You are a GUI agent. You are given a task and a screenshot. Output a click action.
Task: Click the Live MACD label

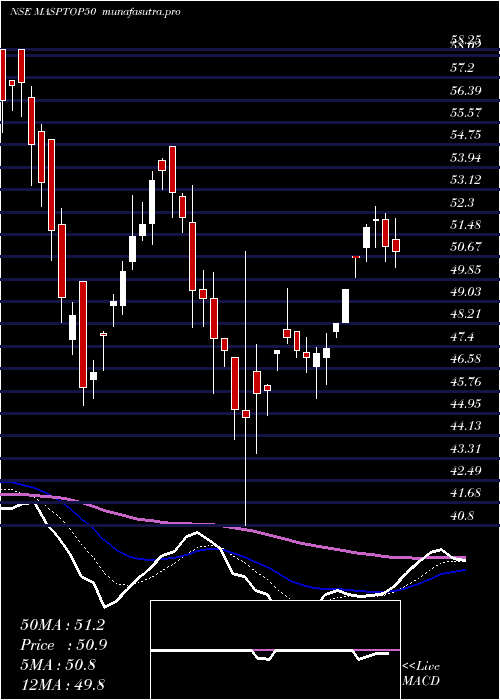point(421,674)
